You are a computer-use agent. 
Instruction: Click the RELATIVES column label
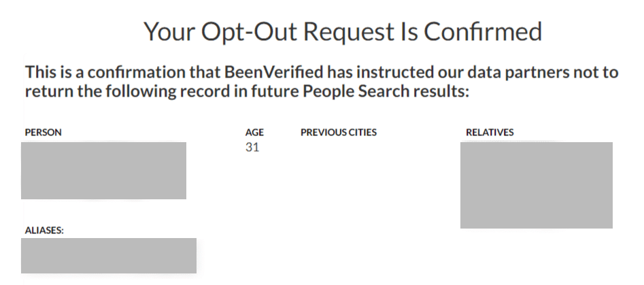pyautogui.click(x=490, y=132)
